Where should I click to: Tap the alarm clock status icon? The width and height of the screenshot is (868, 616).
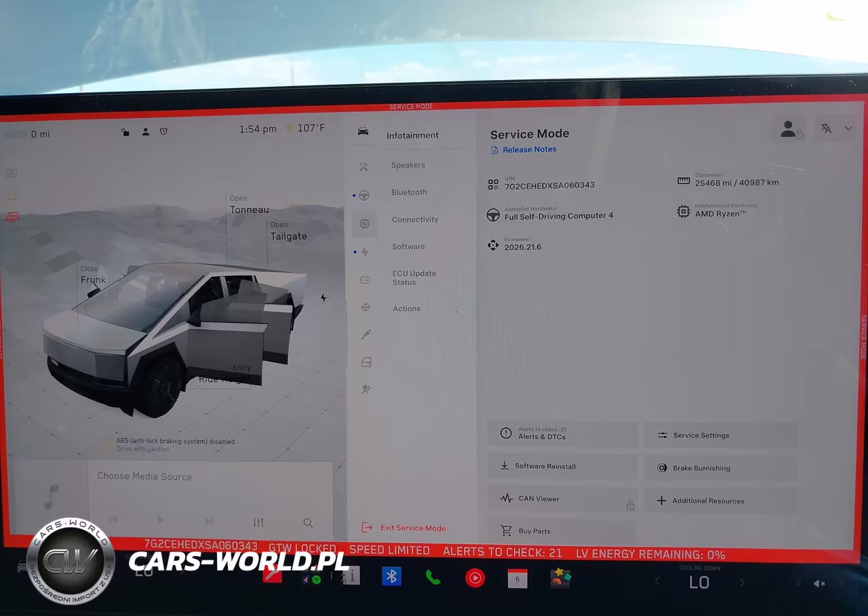pyautogui.click(x=163, y=131)
